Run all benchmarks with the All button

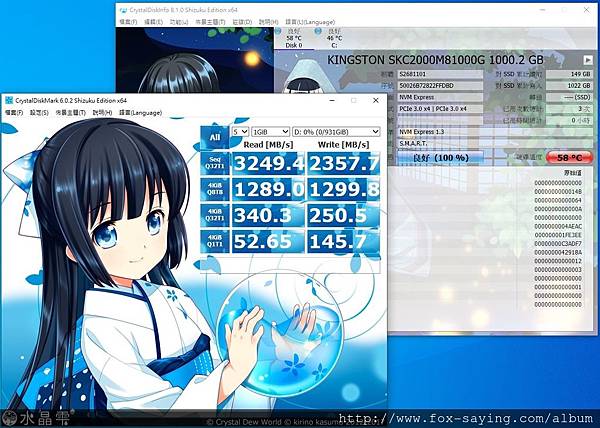coord(215,137)
